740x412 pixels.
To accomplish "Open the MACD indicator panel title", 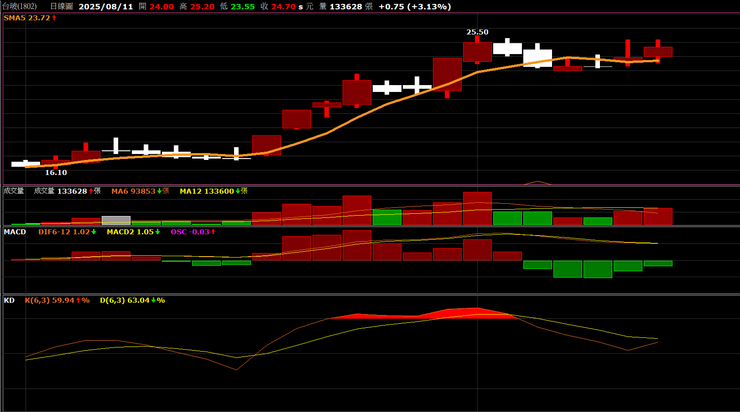I will (14, 231).
